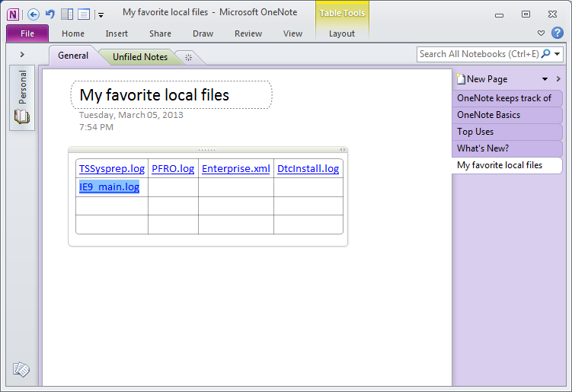Click in the Search All Notebooks box

point(478,54)
